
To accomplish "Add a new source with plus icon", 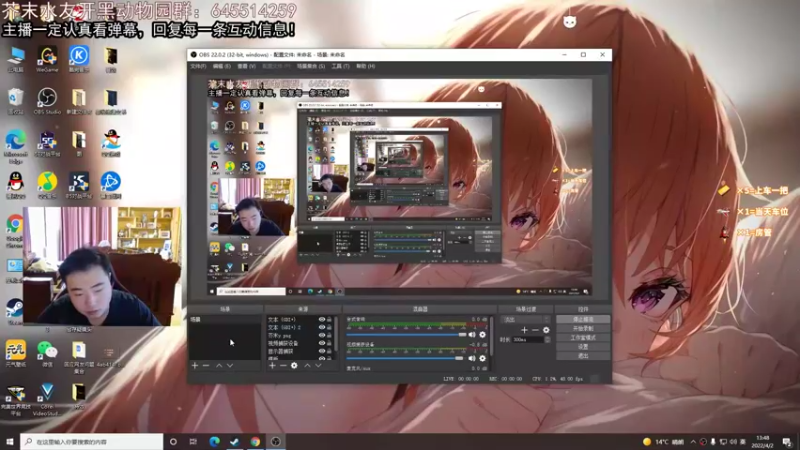I will 272,365.
